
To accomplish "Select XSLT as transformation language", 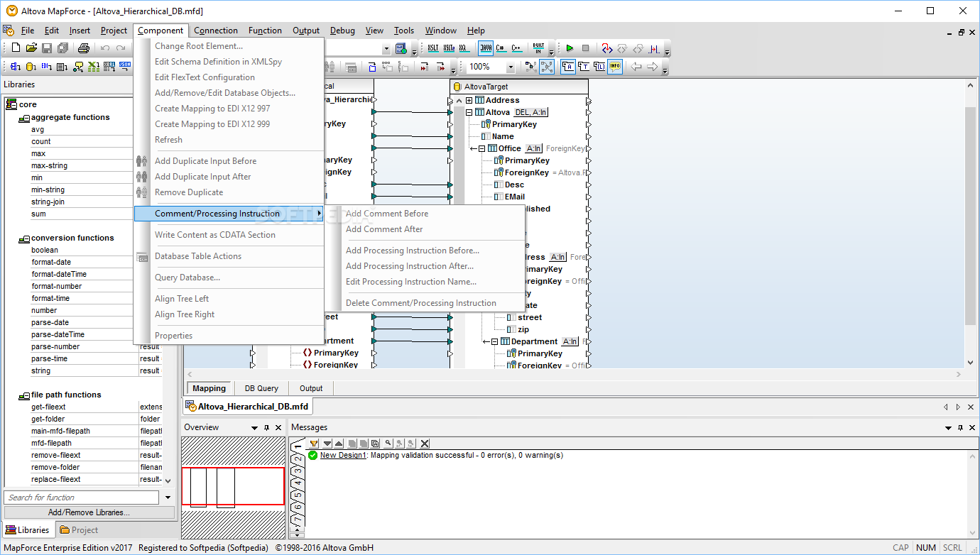I will pos(433,48).
